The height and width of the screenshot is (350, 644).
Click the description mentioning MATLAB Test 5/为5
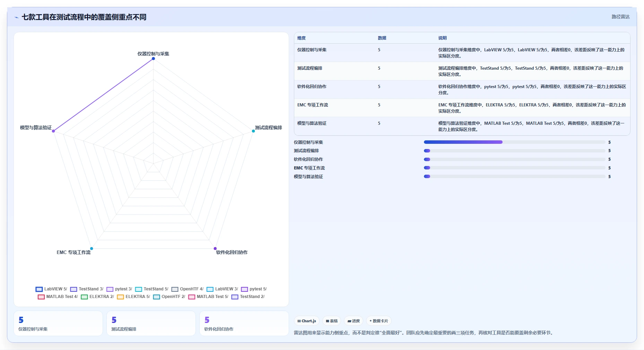(531, 126)
